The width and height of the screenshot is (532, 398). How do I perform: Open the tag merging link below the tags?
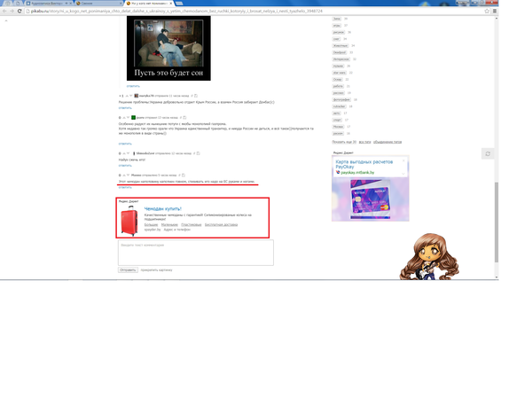coord(387,142)
